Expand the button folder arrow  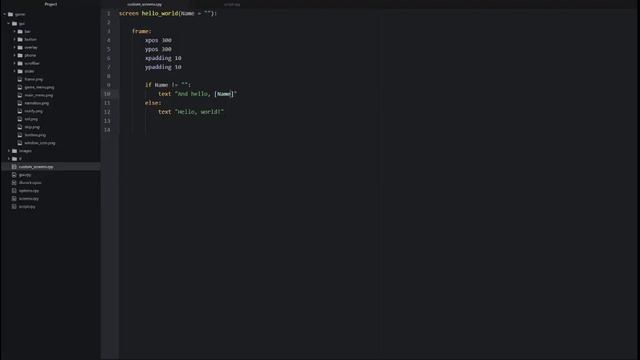[x=14, y=40]
